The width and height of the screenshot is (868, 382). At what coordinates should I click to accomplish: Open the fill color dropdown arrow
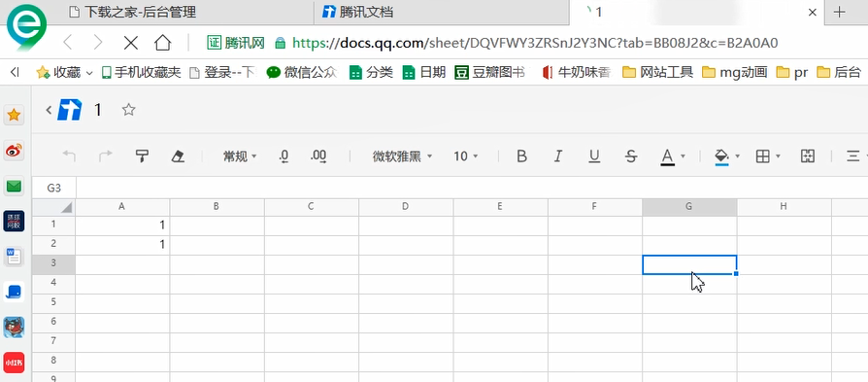[x=737, y=156]
